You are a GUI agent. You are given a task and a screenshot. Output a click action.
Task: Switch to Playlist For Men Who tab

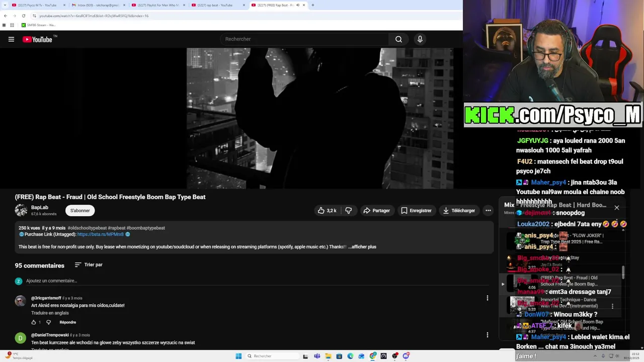coord(158,5)
